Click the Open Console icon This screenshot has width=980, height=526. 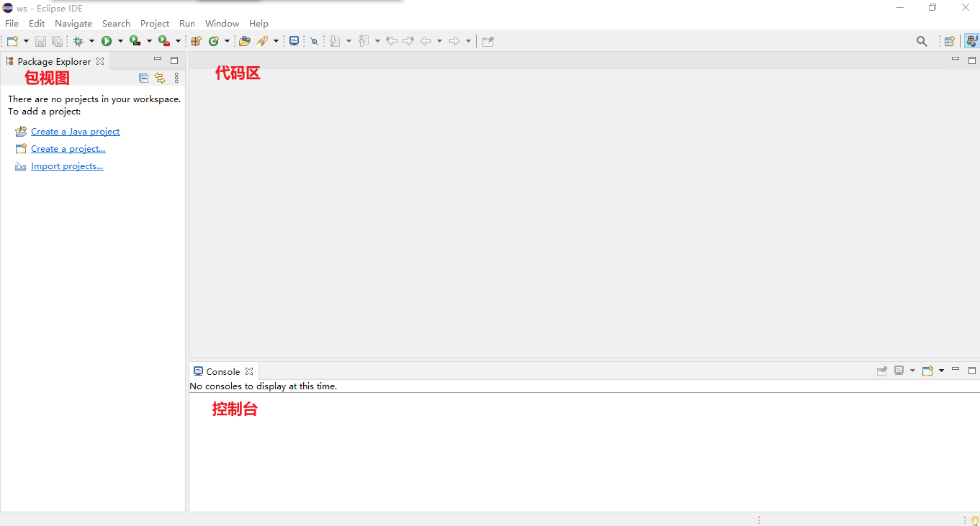(928, 371)
